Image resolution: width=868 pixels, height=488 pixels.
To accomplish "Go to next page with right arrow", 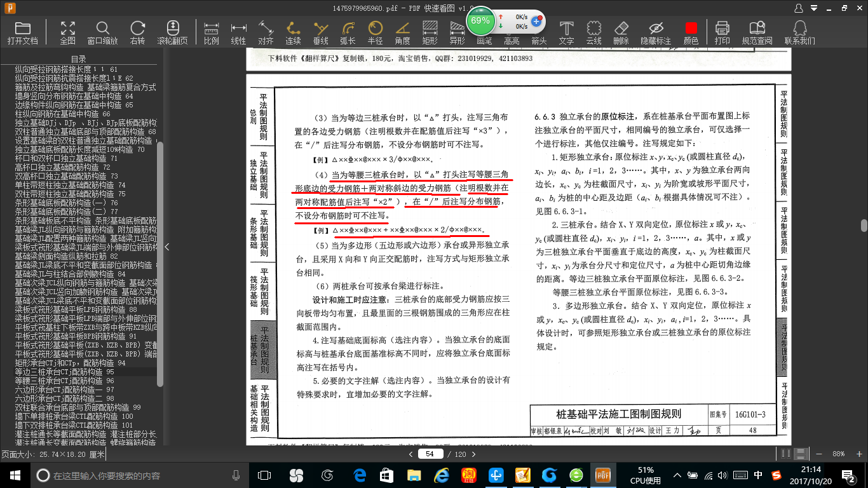I will (x=475, y=454).
